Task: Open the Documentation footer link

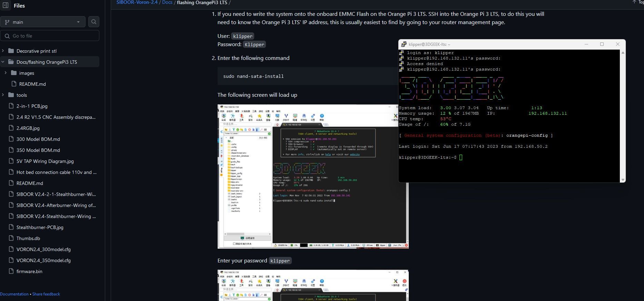Action: click(14, 294)
